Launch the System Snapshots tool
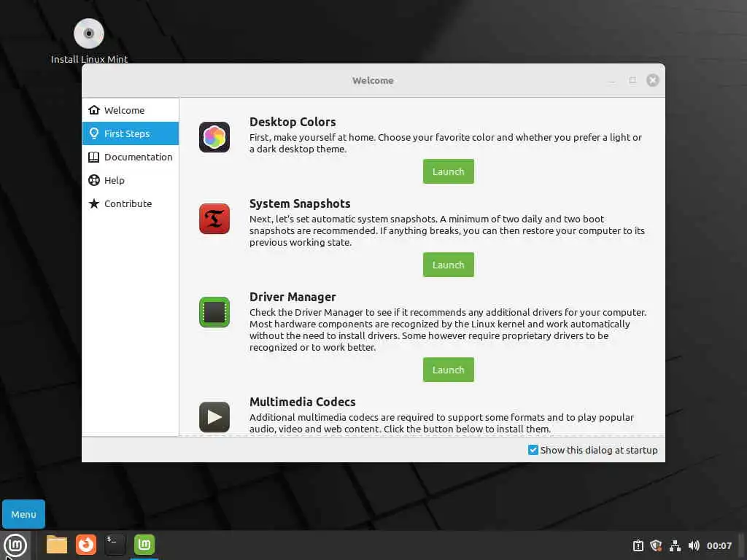Image resolution: width=747 pixels, height=560 pixels. 449,265
